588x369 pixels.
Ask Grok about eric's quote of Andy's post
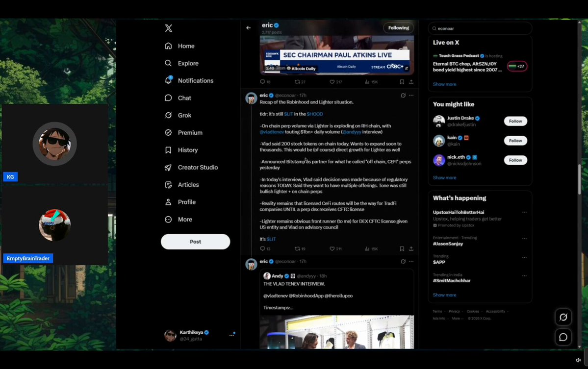(x=403, y=262)
